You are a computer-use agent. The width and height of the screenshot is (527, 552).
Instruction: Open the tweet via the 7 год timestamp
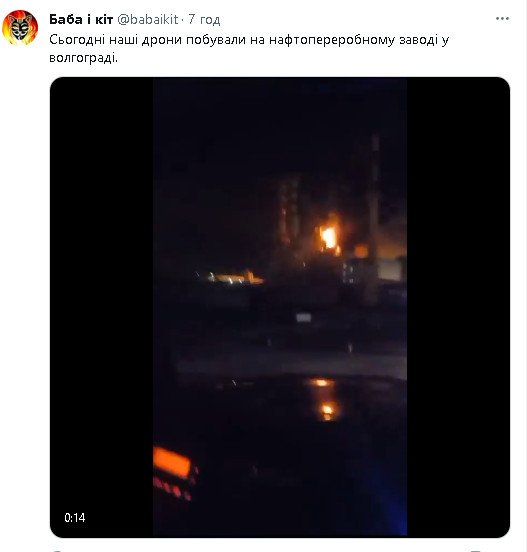[204, 19]
